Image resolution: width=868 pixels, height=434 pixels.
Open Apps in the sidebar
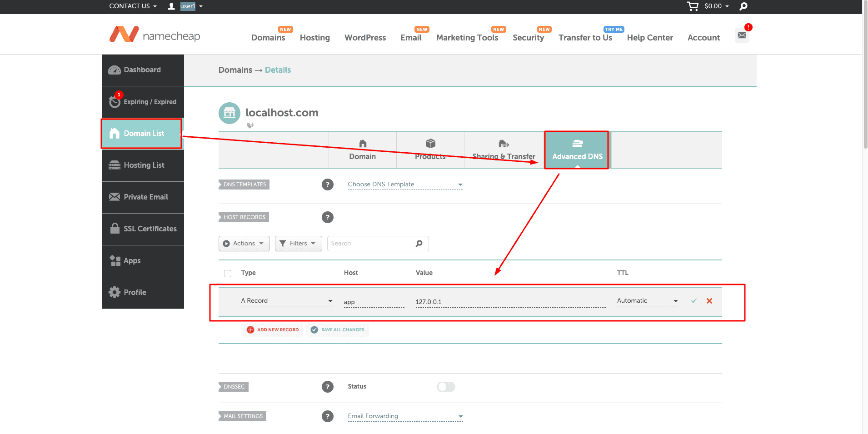pyautogui.click(x=143, y=261)
